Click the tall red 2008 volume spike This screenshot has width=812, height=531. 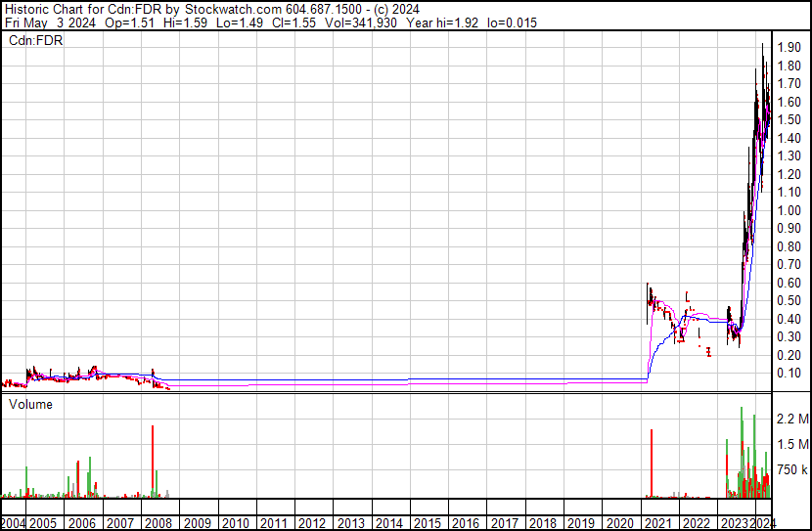(x=154, y=460)
